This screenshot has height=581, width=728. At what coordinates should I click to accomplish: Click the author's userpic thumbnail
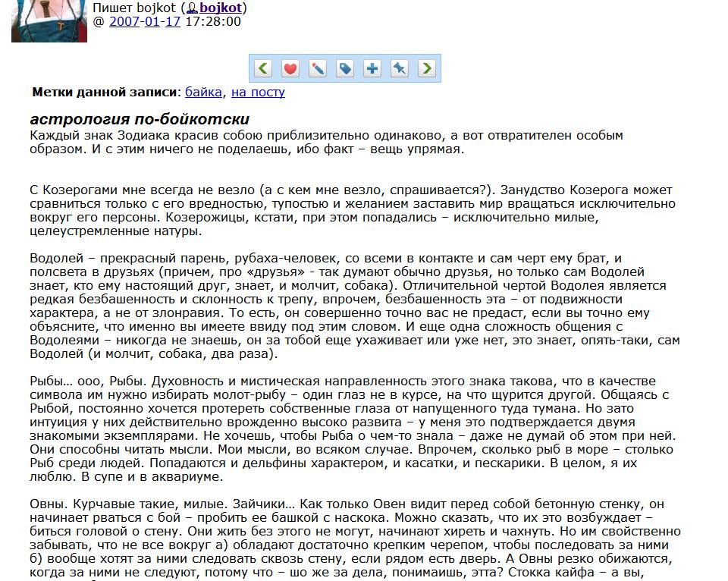[x=49, y=21]
